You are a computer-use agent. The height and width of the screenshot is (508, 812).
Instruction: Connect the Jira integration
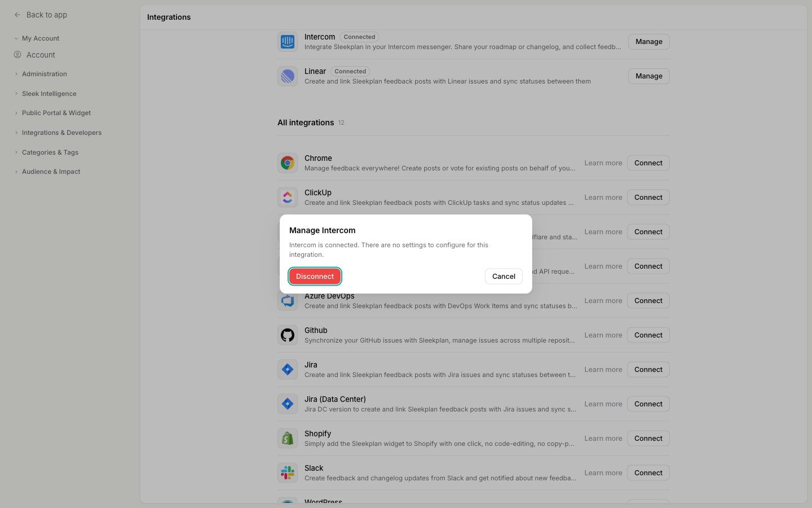tap(648, 370)
